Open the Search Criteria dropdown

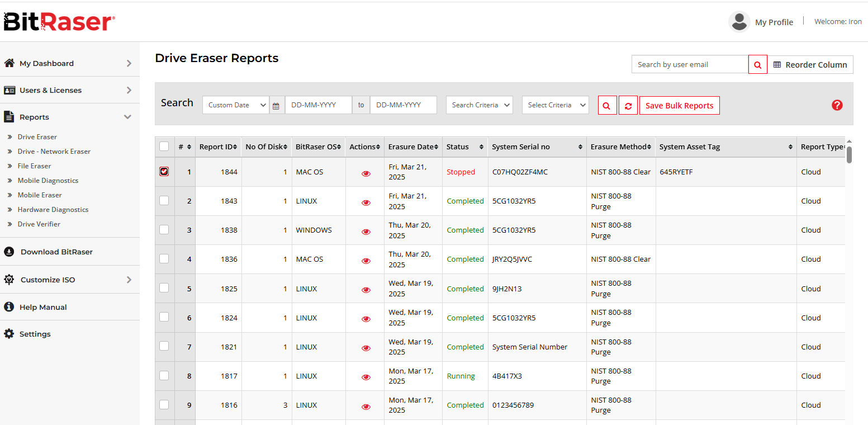[x=480, y=105]
